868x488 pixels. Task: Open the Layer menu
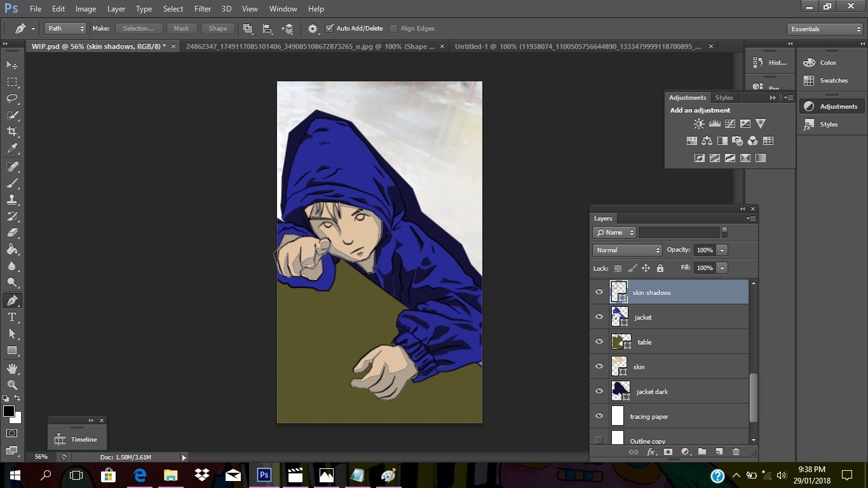click(116, 9)
